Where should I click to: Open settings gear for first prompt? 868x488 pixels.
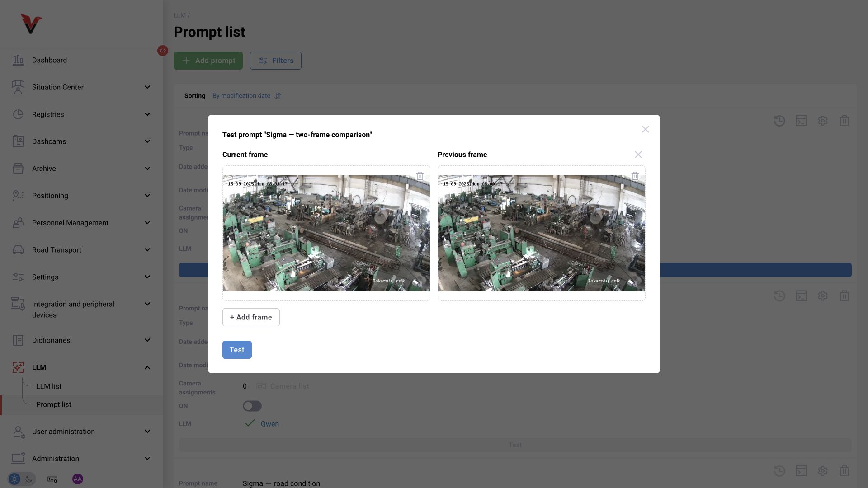tap(823, 121)
